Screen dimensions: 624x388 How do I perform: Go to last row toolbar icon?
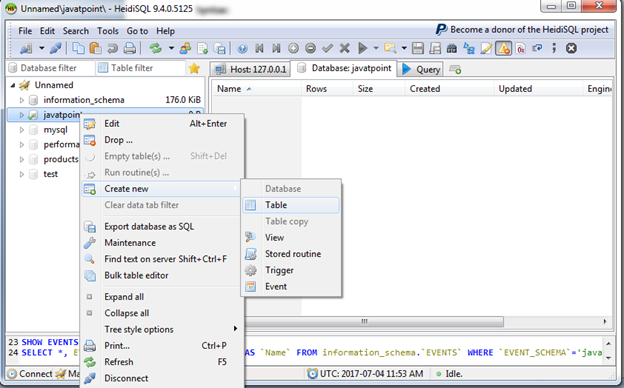coord(276,49)
